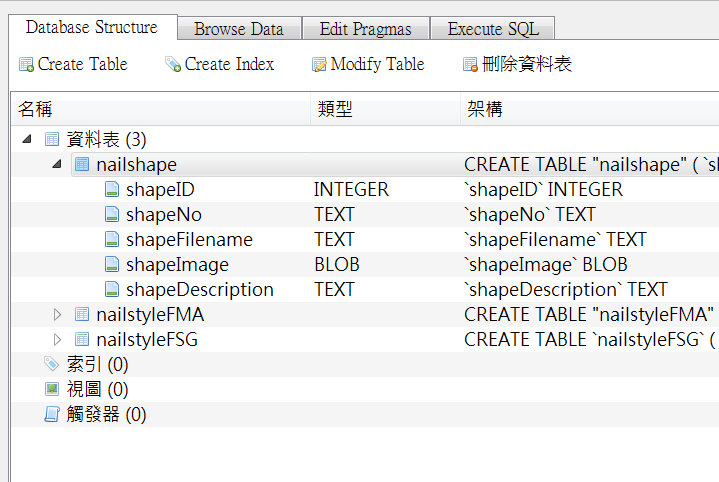
Task: Click the 類型 column header
Action: click(335, 109)
